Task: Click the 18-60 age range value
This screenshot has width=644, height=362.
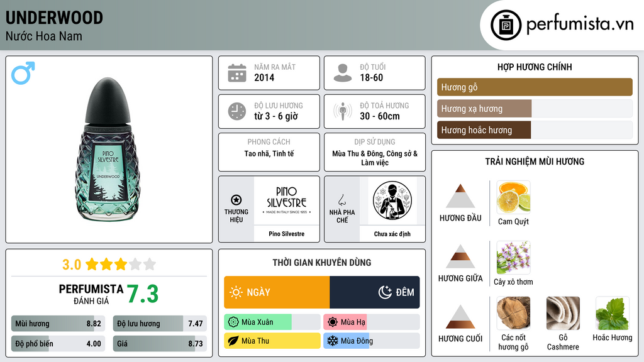Action: 371,77
